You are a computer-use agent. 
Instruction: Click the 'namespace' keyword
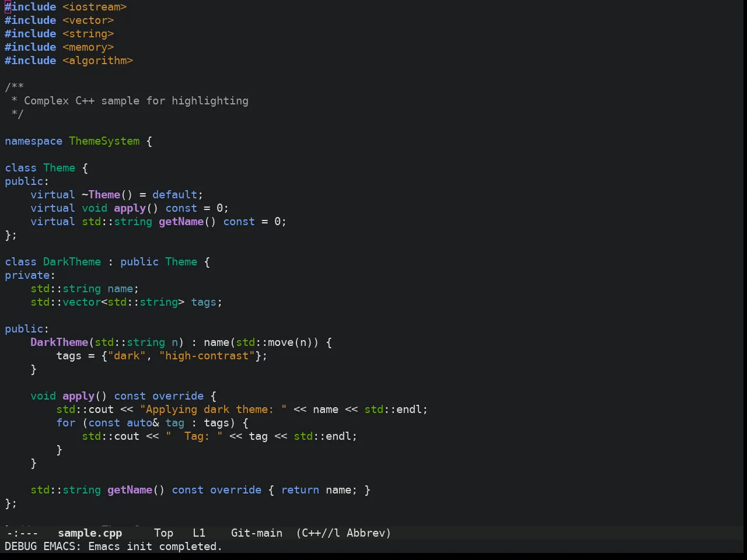33,141
